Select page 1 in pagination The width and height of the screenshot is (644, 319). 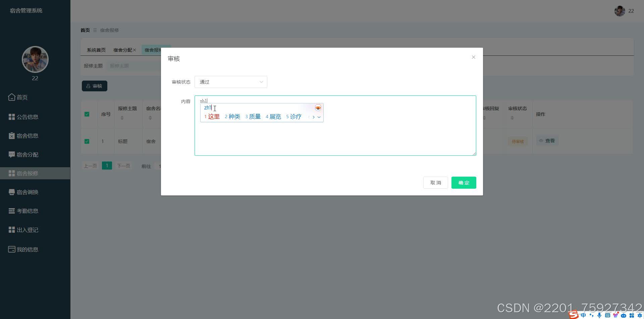pyautogui.click(x=107, y=166)
